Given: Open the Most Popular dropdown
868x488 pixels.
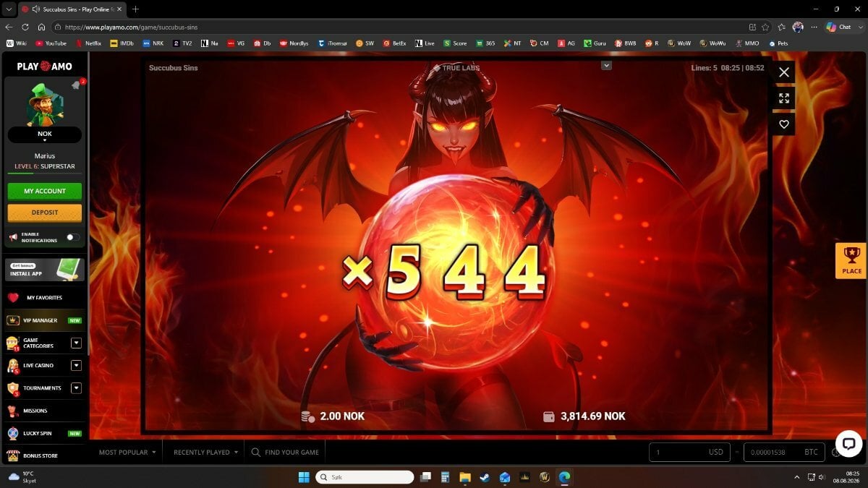Looking at the screenshot, I should coord(127,452).
